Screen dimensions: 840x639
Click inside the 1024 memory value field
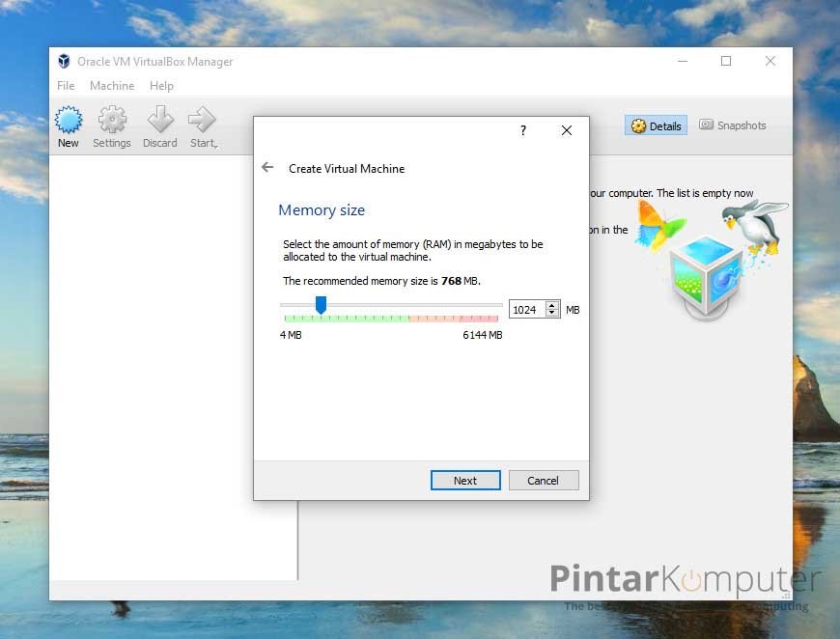[x=525, y=309]
